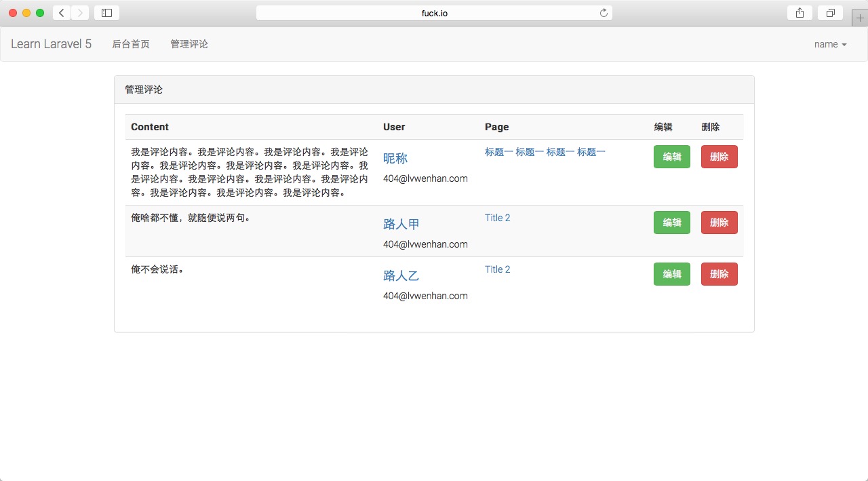The width and height of the screenshot is (868, 481).
Task: Click 删除 button on the first comment
Action: pyautogui.click(x=719, y=157)
